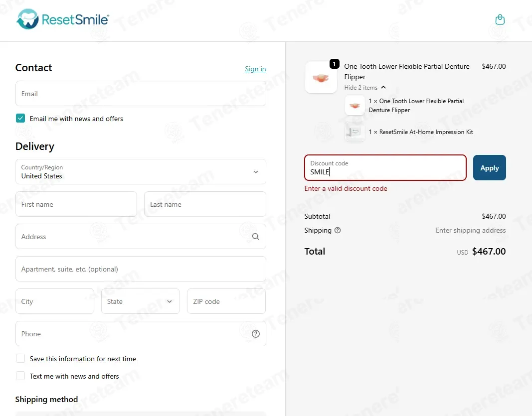Click the Delivery heading
Image resolution: width=532 pixels, height=416 pixels.
(x=34, y=146)
